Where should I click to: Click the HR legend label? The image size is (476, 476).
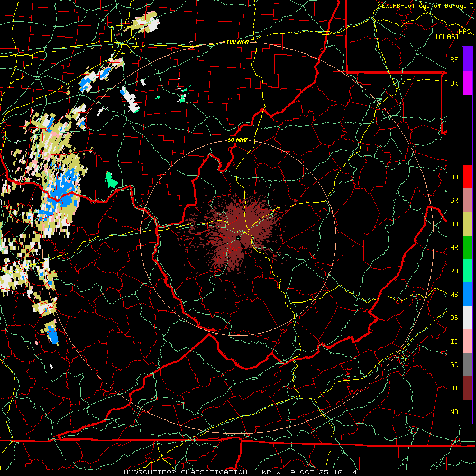point(454,248)
